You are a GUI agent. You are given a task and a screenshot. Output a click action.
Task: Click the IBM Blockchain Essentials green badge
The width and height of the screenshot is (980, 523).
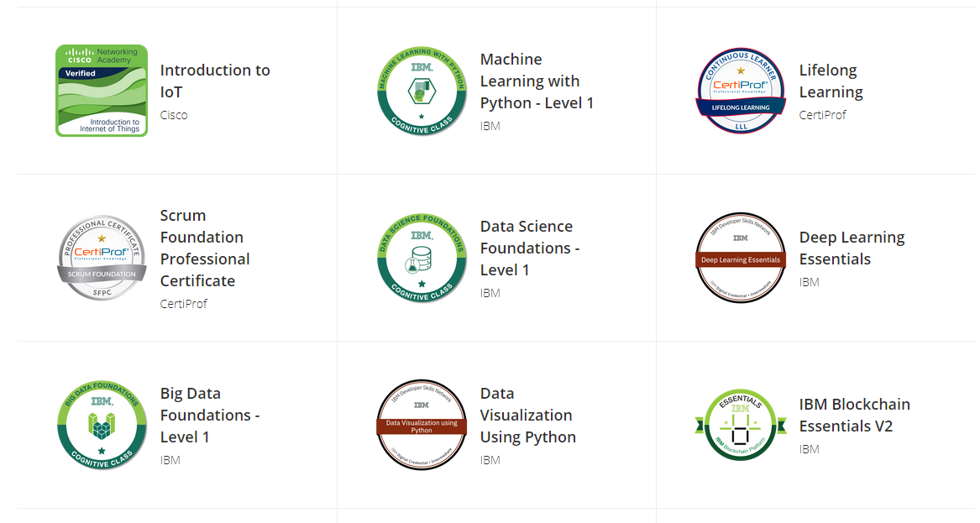click(x=741, y=425)
